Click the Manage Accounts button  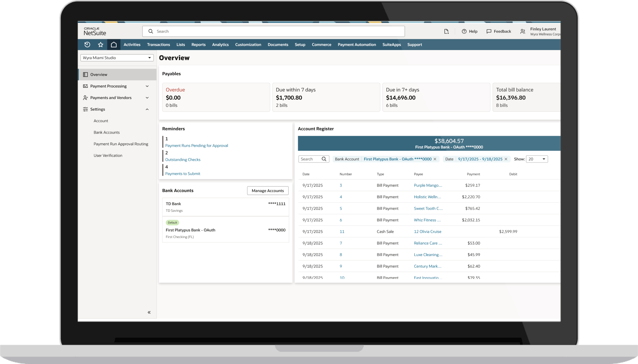pos(267,191)
